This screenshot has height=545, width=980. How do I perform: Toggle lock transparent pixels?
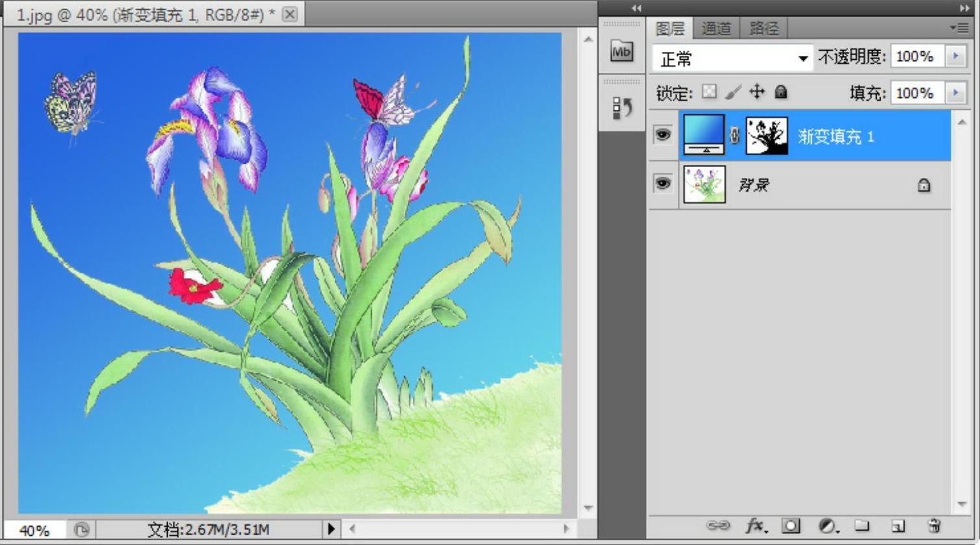(x=710, y=92)
